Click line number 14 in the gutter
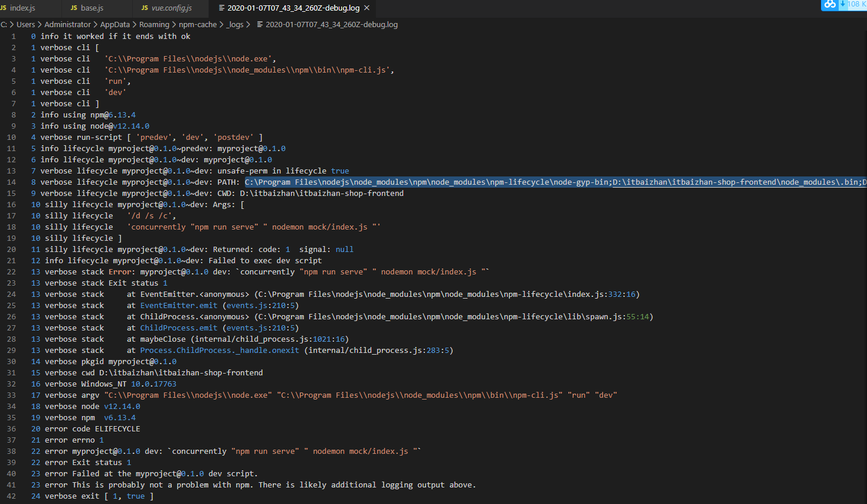The height and width of the screenshot is (504, 867). (11, 182)
